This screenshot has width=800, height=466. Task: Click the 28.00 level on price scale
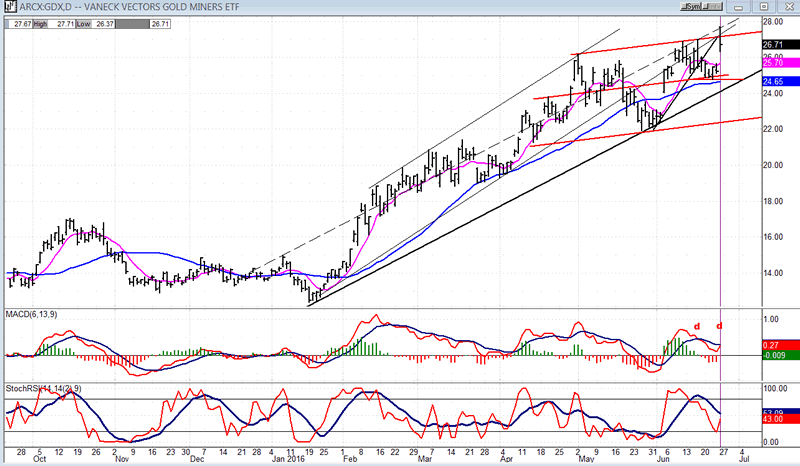[773, 21]
